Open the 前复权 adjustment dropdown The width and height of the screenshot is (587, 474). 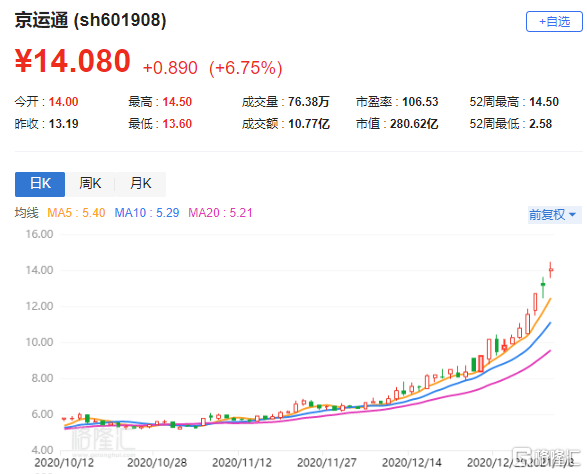coord(555,215)
